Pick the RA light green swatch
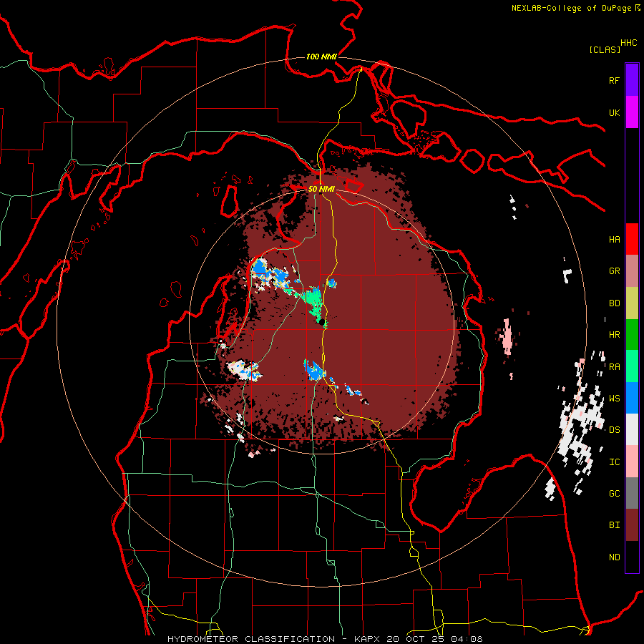 [632, 366]
